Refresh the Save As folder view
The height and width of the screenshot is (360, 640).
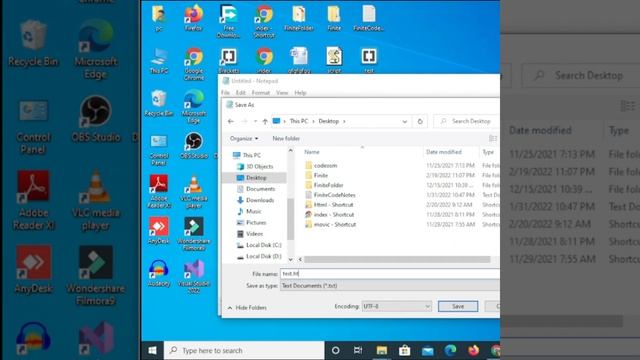420,121
